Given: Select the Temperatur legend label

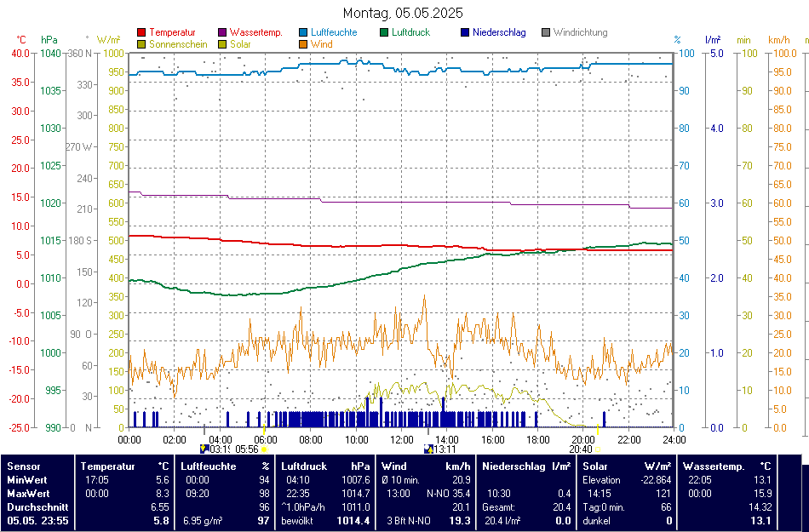Looking at the screenshot, I should pyautogui.click(x=172, y=32).
